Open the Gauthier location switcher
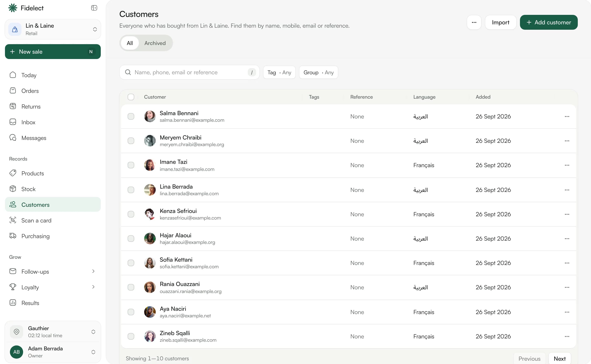The image size is (591, 364). 53,332
